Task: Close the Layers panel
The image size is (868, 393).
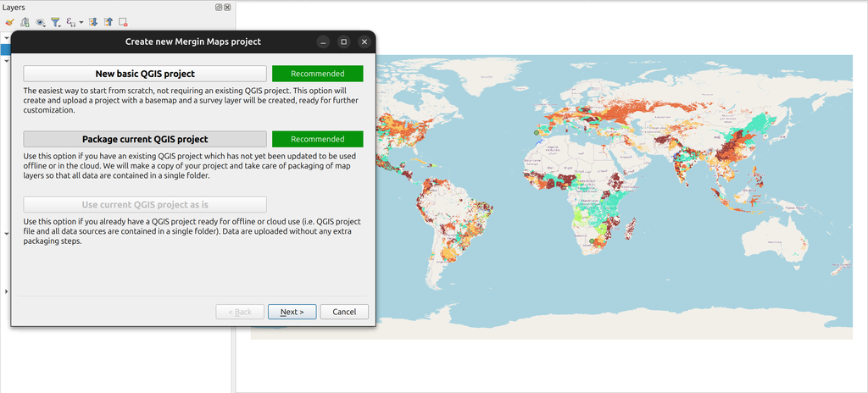Action: (227, 7)
